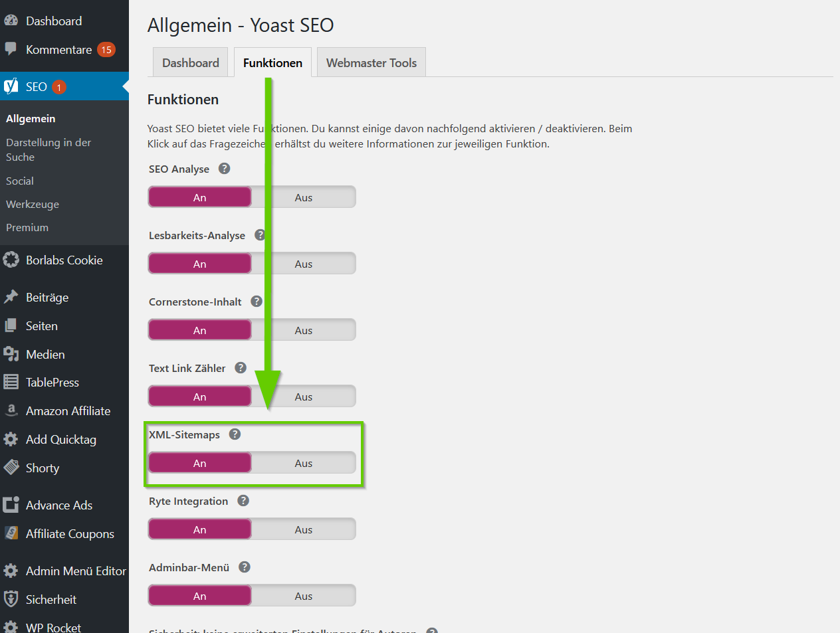The height and width of the screenshot is (633, 840).
Task: Open the Shorty plugin settings
Action: [x=41, y=468]
